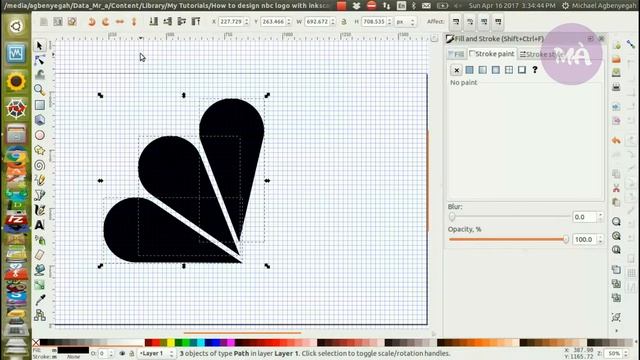Select the Bezier pen tool
The width and height of the screenshot is (640, 360).
pos(40,195)
